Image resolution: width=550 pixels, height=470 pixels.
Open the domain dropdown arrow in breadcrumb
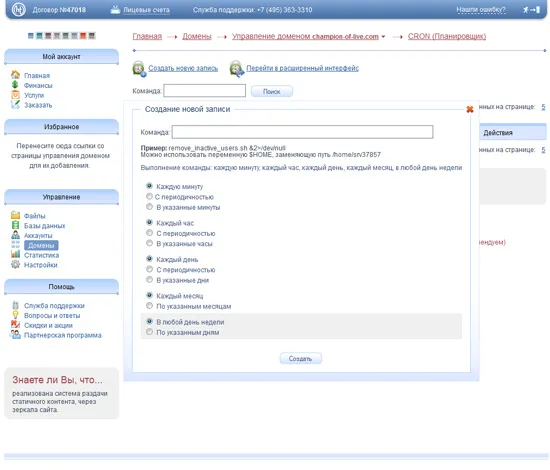click(x=383, y=36)
